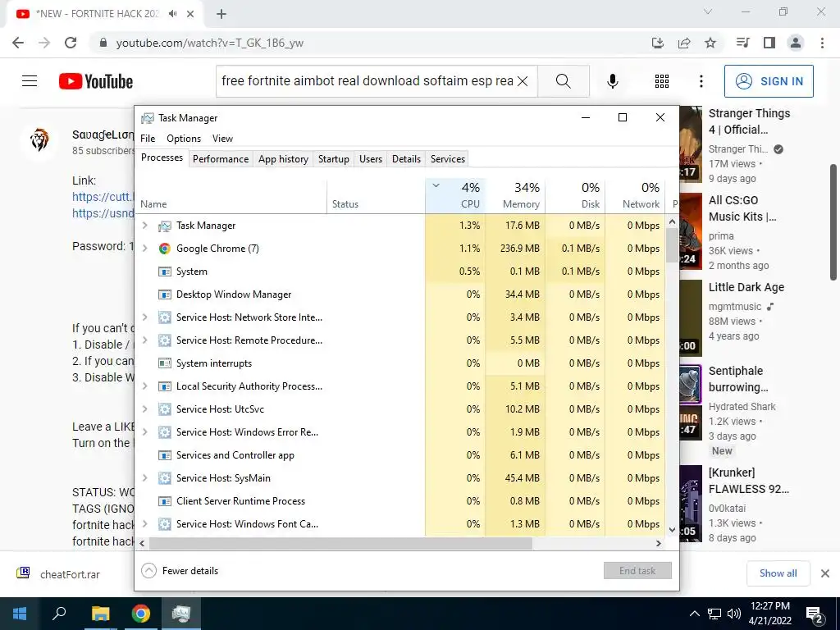This screenshot has width=840, height=630.
Task: Clear the YouTube search box text
Action: pos(523,81)
